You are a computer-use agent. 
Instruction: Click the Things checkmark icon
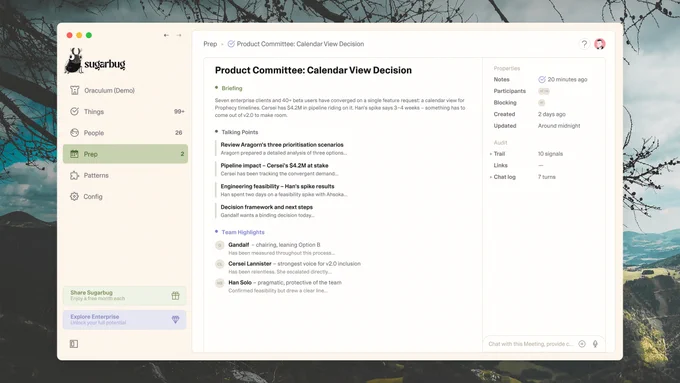click(75, 111)
